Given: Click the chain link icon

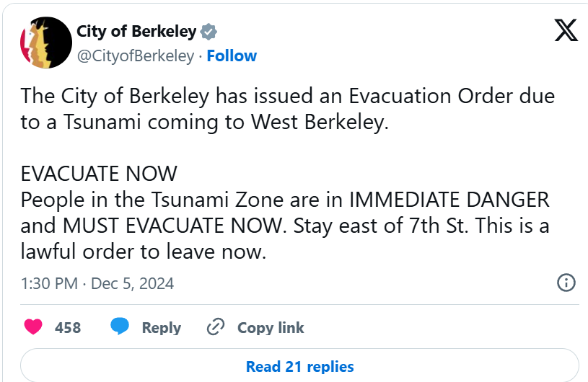Looking at the screenshot, I should [216, 327].
